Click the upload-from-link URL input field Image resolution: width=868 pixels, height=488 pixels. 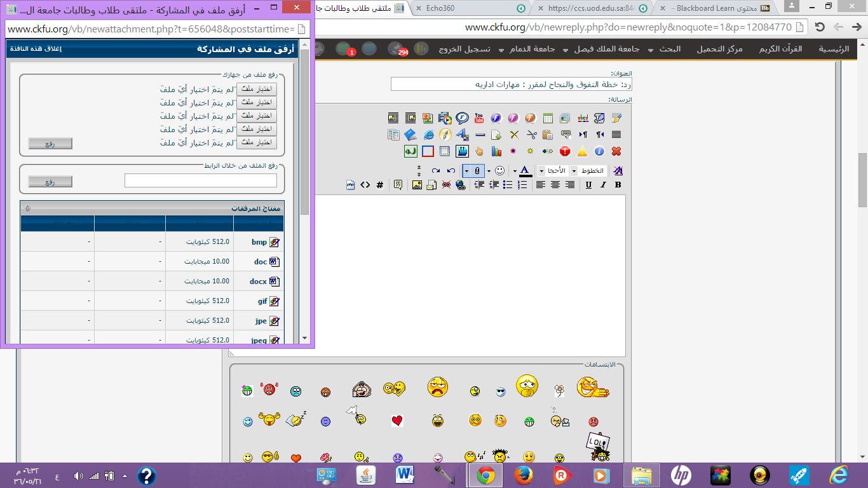pyautogui.click(x=201, y=181)
